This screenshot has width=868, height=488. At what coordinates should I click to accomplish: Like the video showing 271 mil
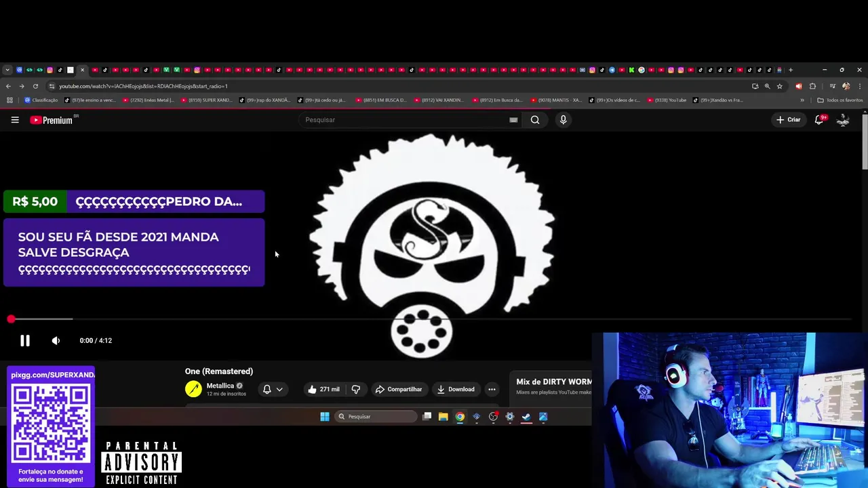(323, 389)
